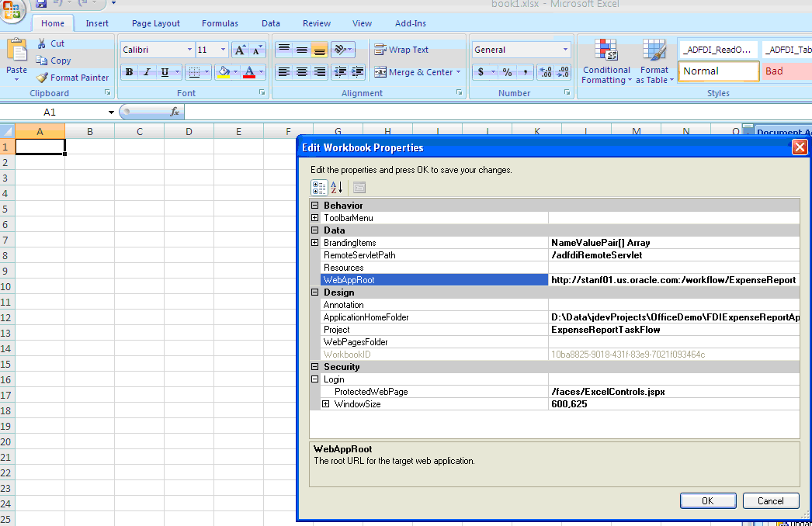Image resolution: width=812 pixels, height=526 pixels.
Task: Click the Cut scissors icon
Action: [41, 43]
